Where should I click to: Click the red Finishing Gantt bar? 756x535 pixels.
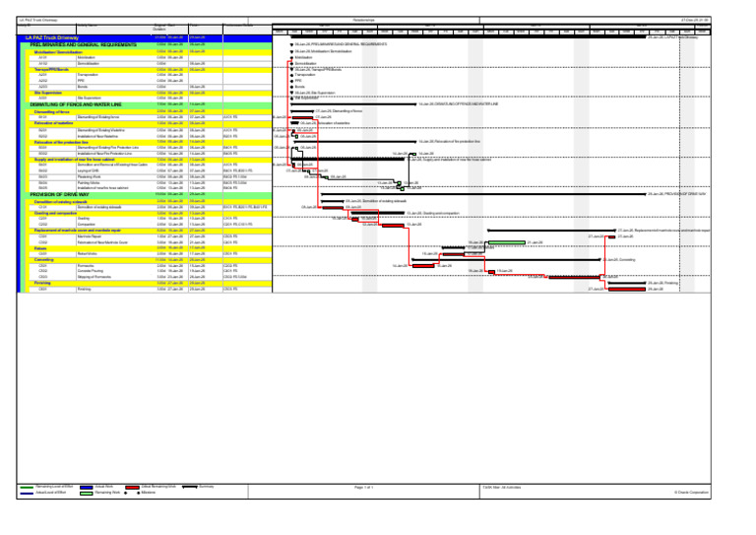(627, 289)
